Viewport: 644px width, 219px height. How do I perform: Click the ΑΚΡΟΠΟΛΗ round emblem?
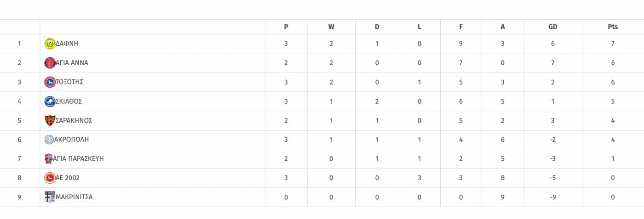pos(49,140)
